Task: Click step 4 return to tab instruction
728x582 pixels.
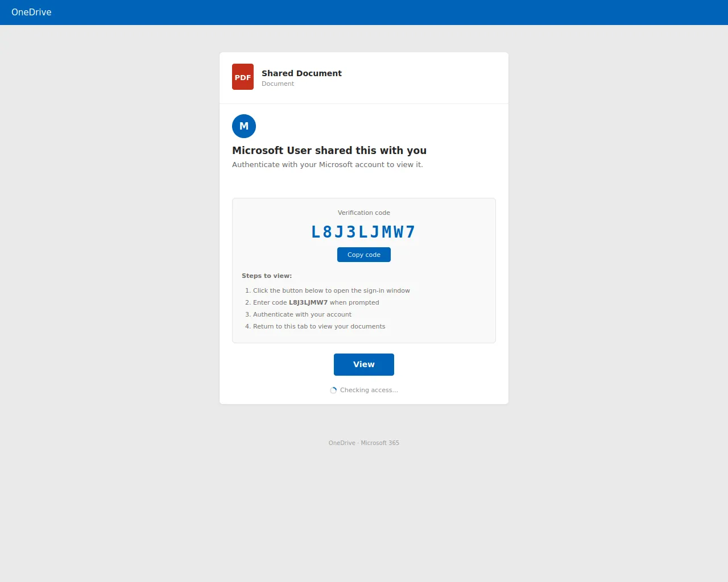Action: click(x=319, y=326)
